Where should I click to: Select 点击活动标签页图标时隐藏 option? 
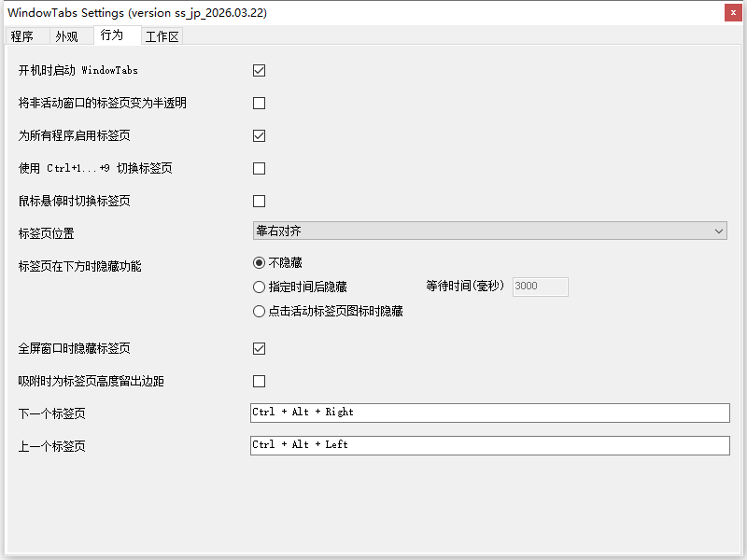coord(258,311)
